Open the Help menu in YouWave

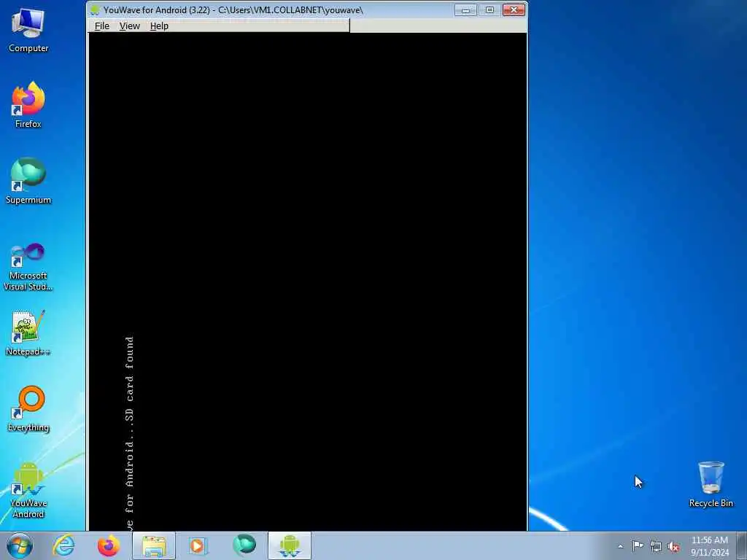(x=159, y=26)
